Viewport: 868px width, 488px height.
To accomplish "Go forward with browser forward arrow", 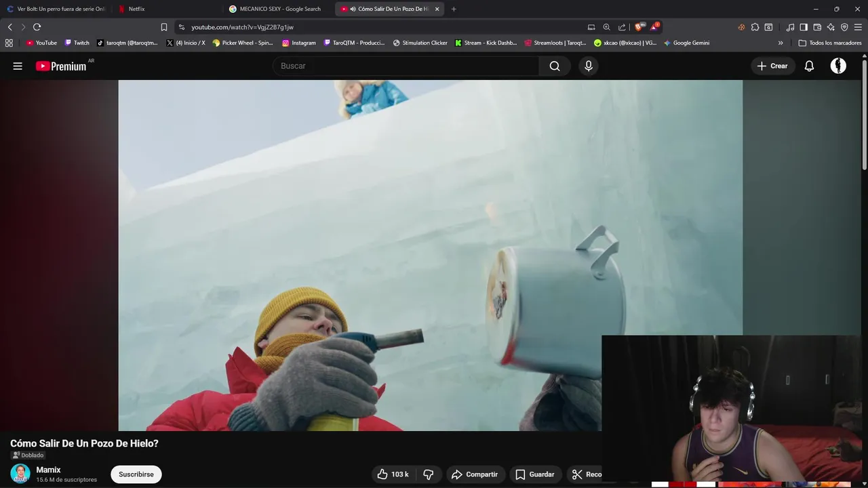I will pos(23,27).
